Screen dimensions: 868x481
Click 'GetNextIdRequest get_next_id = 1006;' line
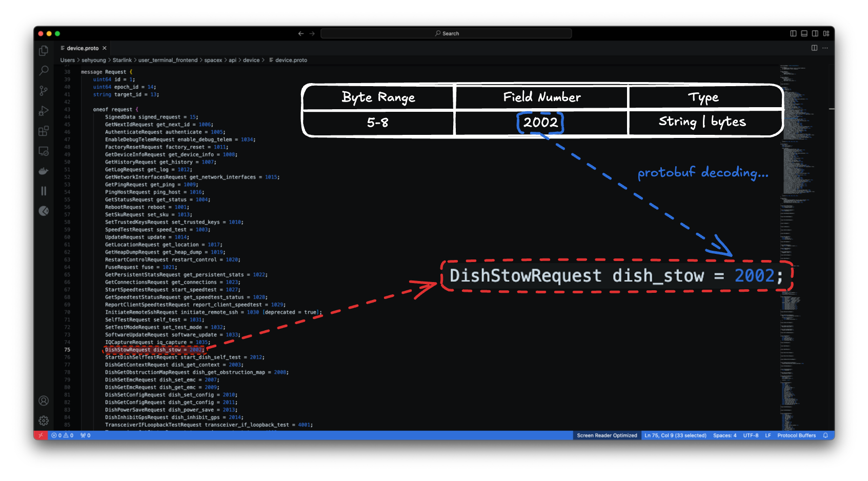coord(159,124)
